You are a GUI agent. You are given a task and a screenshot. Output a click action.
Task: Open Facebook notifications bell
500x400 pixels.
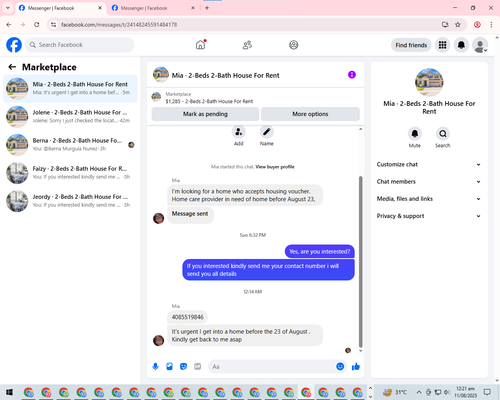coord(461,45)
